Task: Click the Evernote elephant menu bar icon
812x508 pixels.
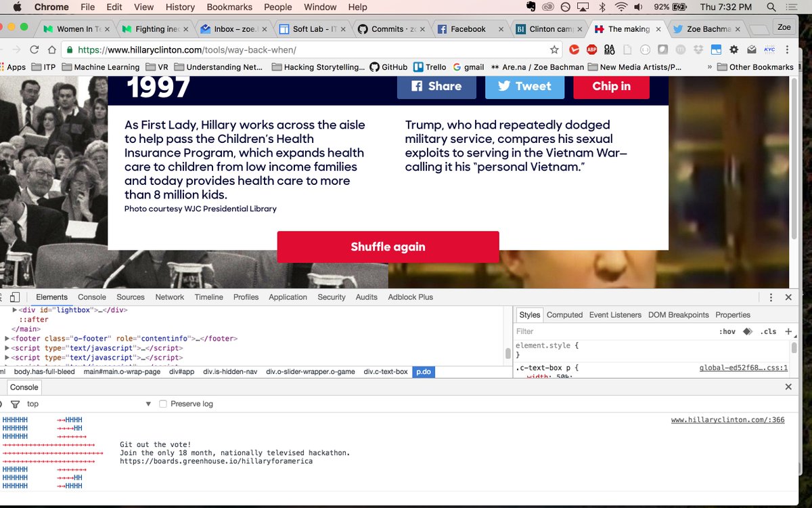Action: pyautogui.click(x=531, y=7)
